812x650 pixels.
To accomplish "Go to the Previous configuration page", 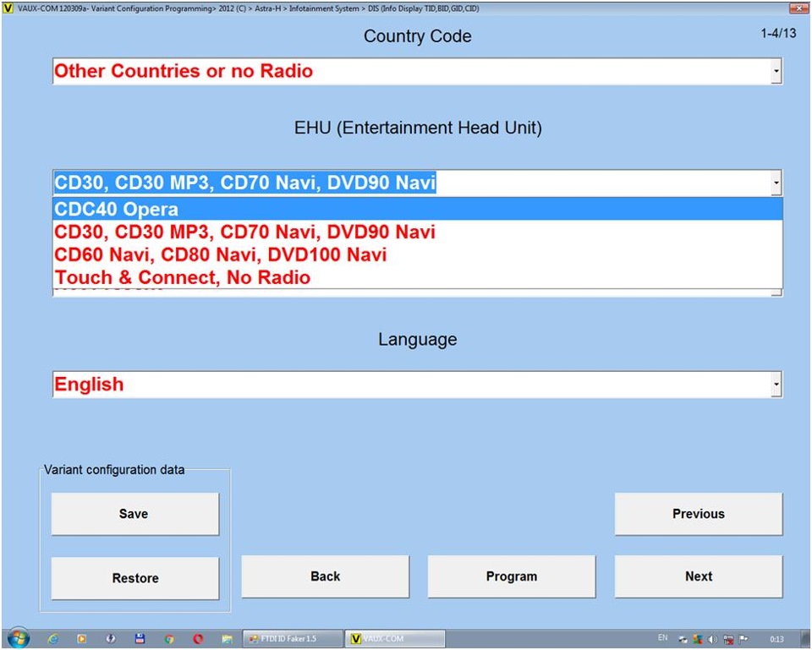I will 699,513.
